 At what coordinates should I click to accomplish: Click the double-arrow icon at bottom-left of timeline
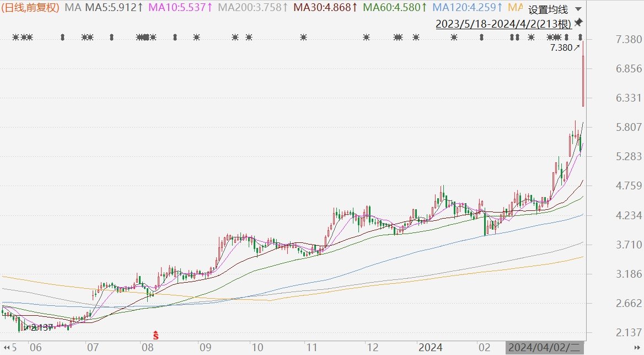click(6, 348)
